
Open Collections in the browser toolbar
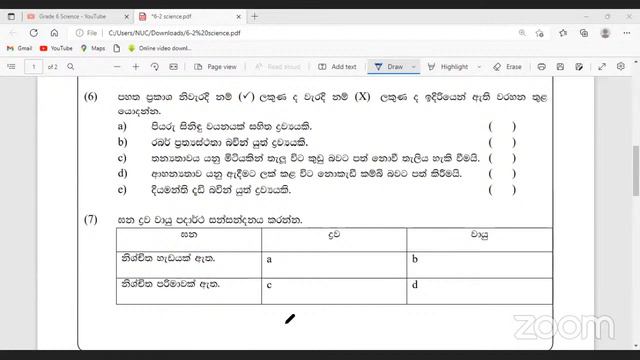pyautogui.click(x=584, y=33)
